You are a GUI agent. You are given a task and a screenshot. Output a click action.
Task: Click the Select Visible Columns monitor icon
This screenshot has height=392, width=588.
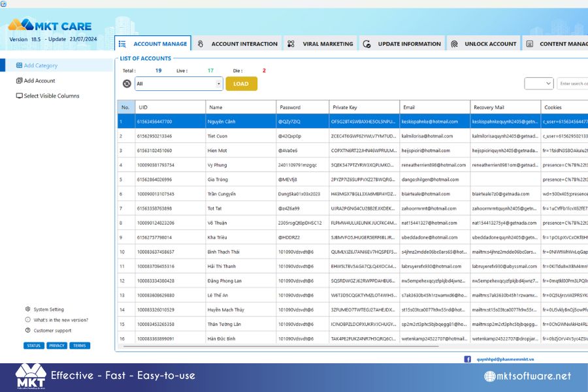19,95
